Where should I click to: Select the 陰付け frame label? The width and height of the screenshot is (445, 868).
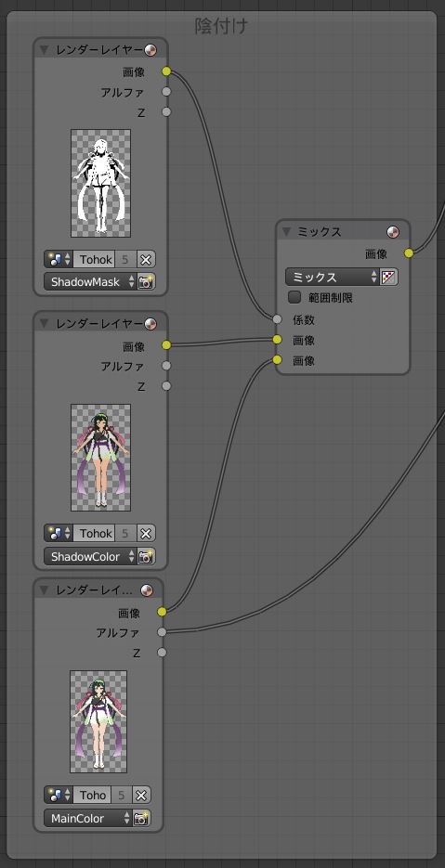pyautogui.click(x=221, y=26)
